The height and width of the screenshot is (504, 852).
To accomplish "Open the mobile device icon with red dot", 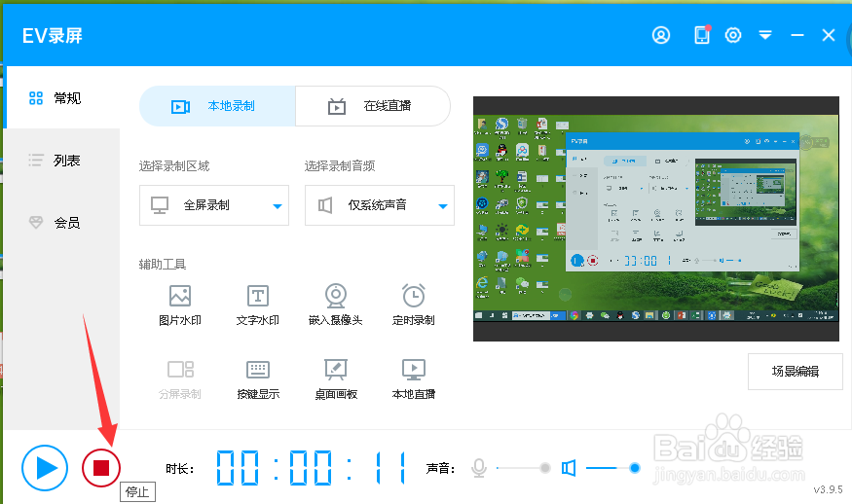I will tap(702, 35).
